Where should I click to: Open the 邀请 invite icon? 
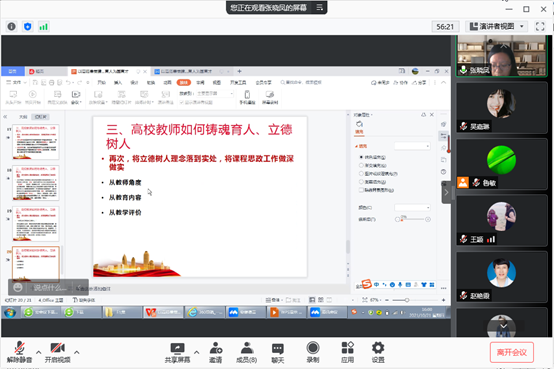point(216,353)
